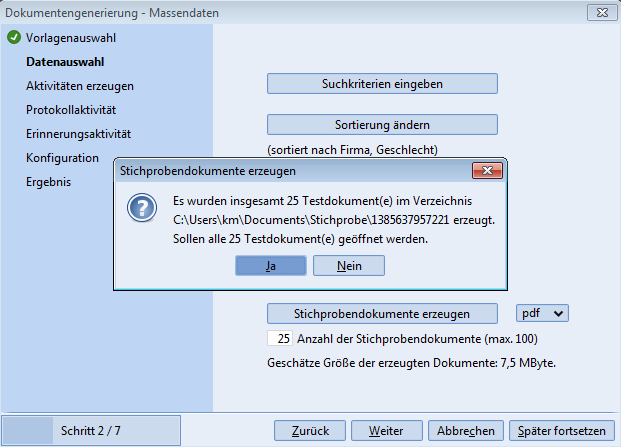This screenshot has width=621, height=447.
Task: Click Sortierung ändern button
Action: [x=382, y=125]
